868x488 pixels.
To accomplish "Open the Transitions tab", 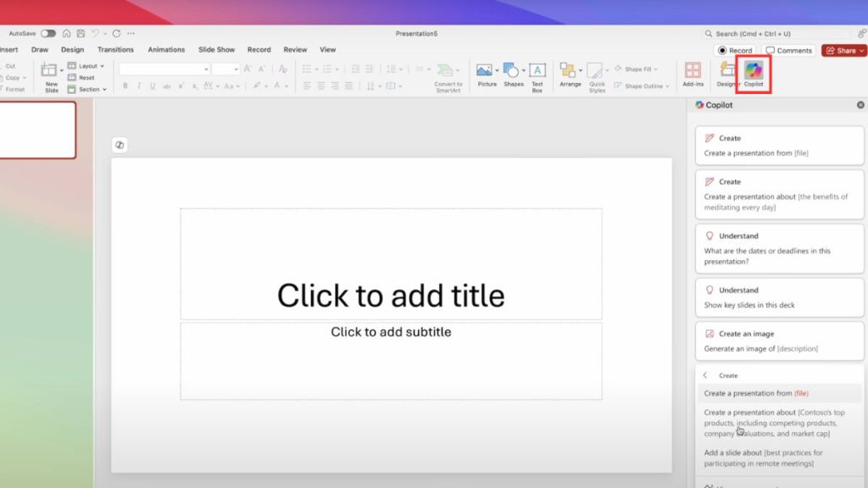I will click(115, 50).
